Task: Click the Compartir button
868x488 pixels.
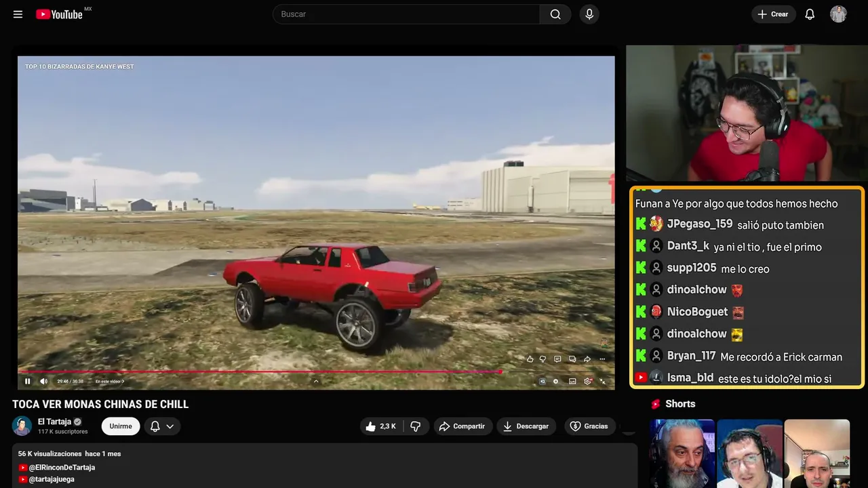Action: point(463,426)
